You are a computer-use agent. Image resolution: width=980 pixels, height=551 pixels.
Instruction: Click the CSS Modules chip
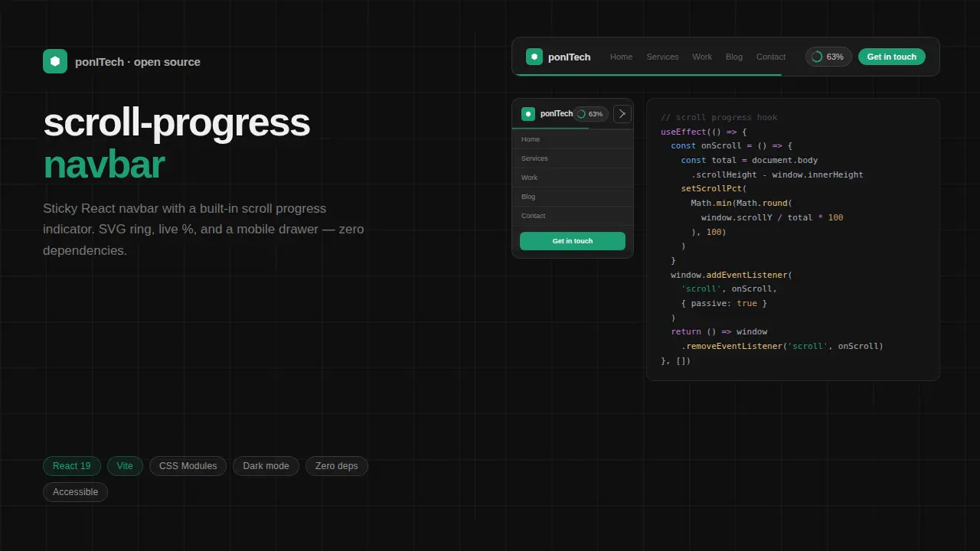tap(188, 465)
